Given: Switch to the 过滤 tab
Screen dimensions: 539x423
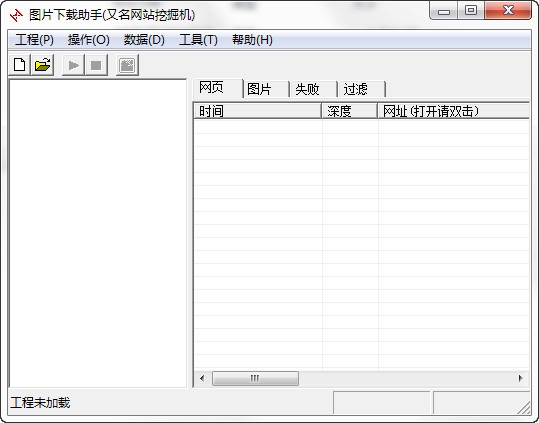Looking at the screenshot, I should (x=362, y=89).
